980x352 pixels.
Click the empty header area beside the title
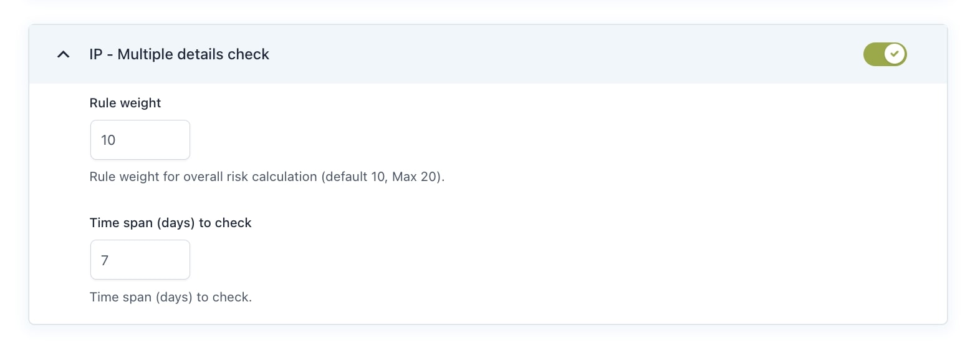tap(561, 54)
